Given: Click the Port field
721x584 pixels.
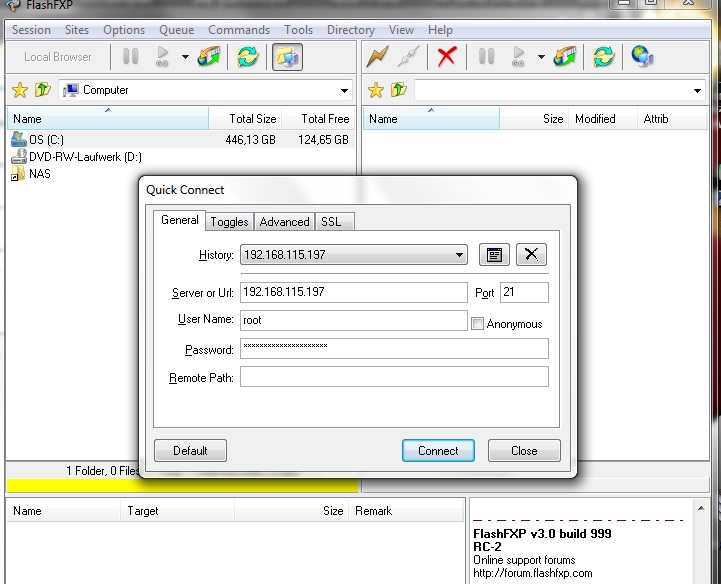Looking at the screenshot, I should coord(524,292).
